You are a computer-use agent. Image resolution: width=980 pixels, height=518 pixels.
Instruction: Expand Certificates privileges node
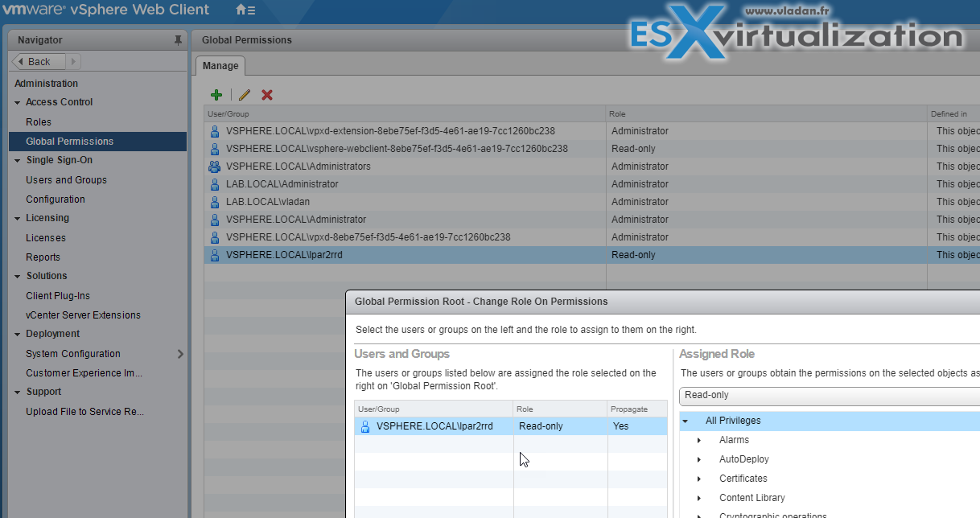[x=699, y=479]
